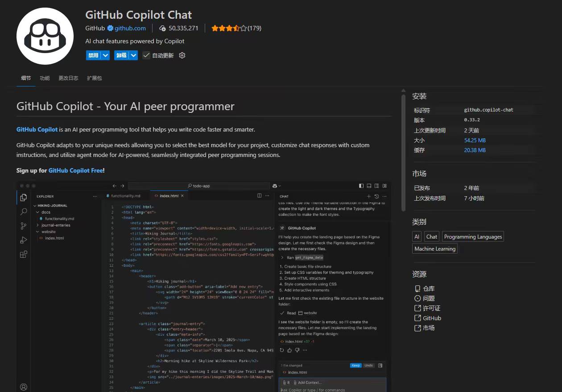Click the last released value 7 小时前
Image resolution: width=562 pixels, height=392 pixels.
pos(474,198)
